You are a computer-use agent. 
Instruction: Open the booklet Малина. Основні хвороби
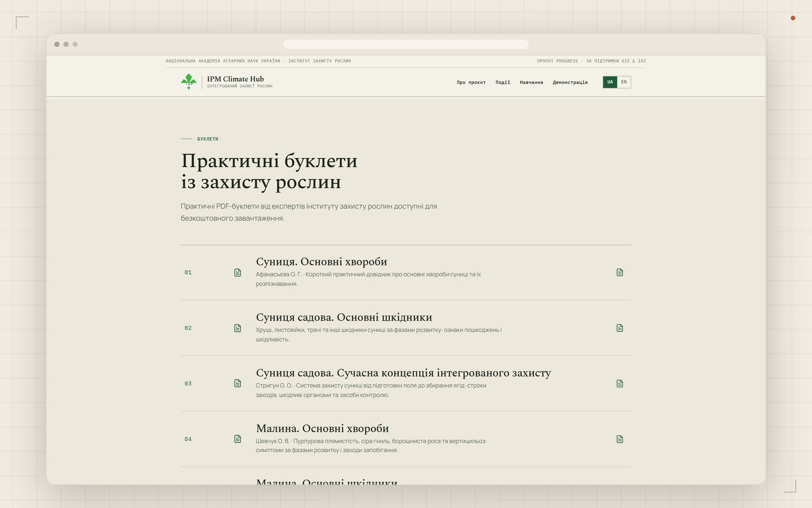click(322, 428)
